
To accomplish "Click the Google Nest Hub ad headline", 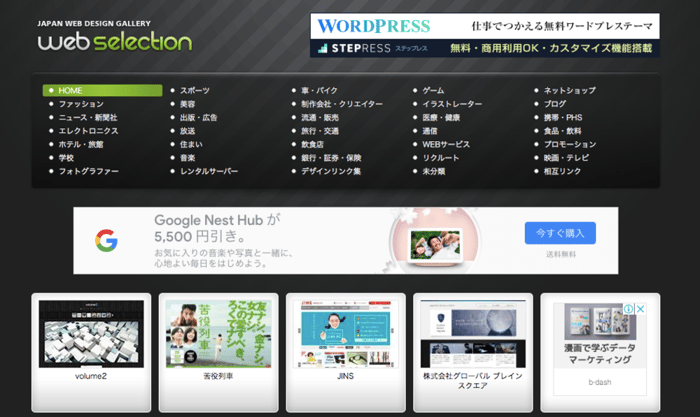I will click(217, 228).
